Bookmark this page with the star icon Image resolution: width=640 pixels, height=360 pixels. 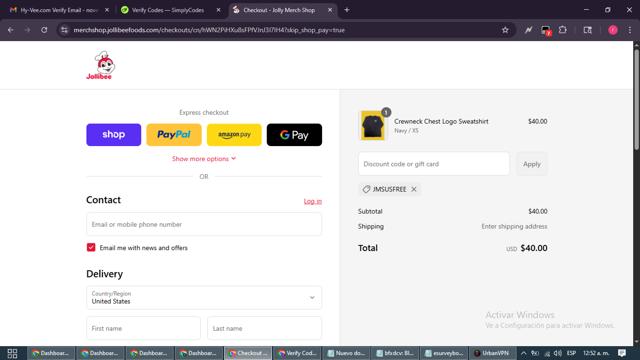click(x=505, y=30)
